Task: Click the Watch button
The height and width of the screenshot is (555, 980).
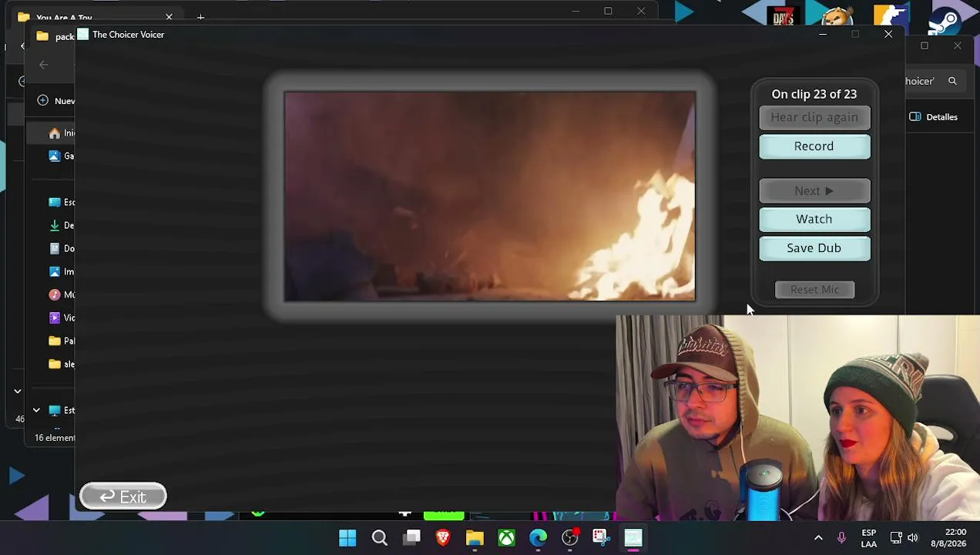Action: 814,219
